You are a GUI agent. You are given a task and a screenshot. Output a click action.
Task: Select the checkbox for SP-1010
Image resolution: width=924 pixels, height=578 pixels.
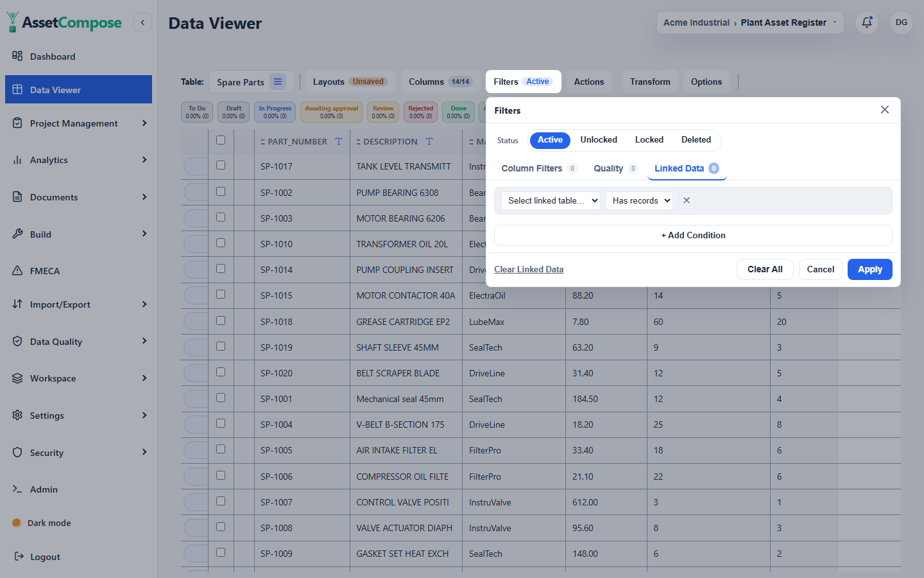coord(221,243)
